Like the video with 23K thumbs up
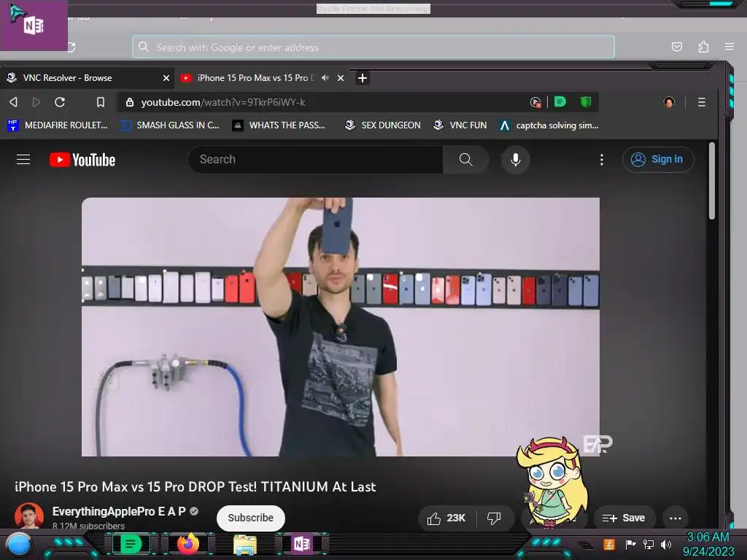This screenshot has width=747, height=560. (x=446, y=518)
